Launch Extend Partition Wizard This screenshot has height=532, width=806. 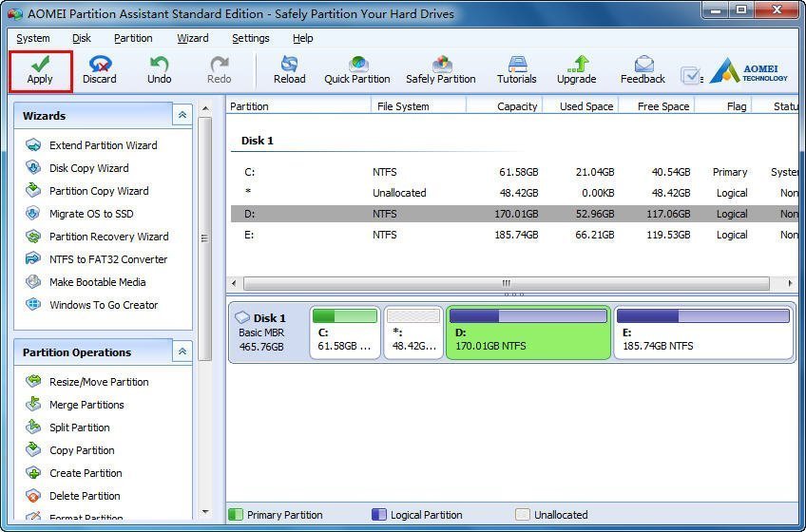click(91, 145)
